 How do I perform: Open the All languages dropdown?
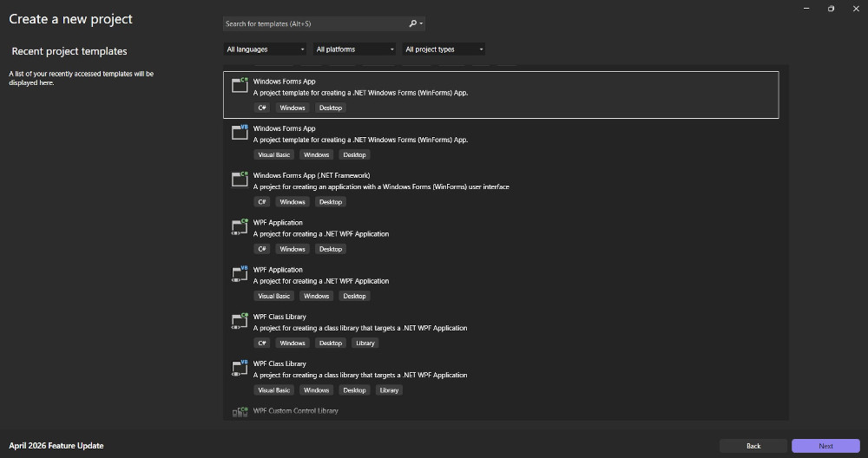[264, 49]
